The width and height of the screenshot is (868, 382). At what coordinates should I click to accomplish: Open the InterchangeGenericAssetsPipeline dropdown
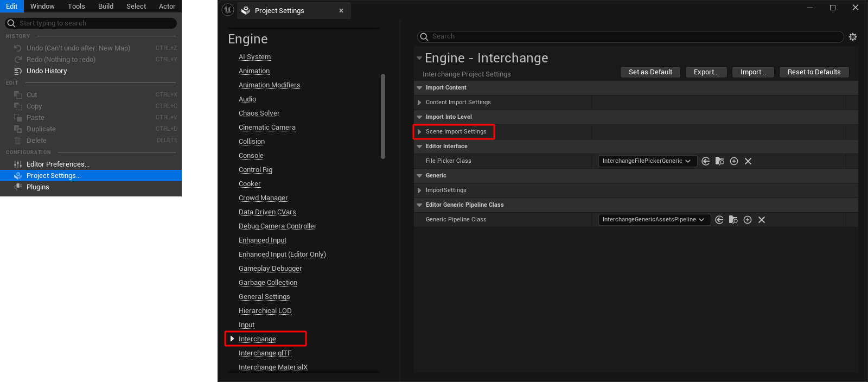coord(654,220)
